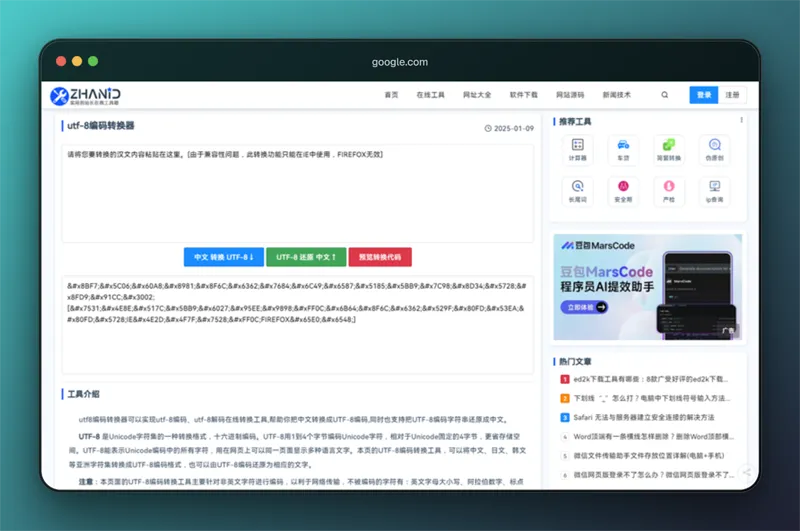Open the 车贷 car loan tool
This screenshot has height=531, width=800.
pos(623,150)
